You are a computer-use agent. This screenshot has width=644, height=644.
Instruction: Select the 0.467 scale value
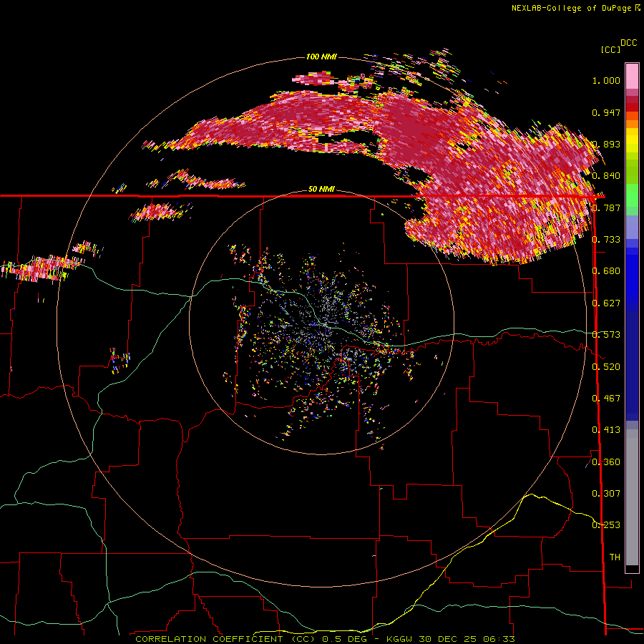click(x=606, y=399)
